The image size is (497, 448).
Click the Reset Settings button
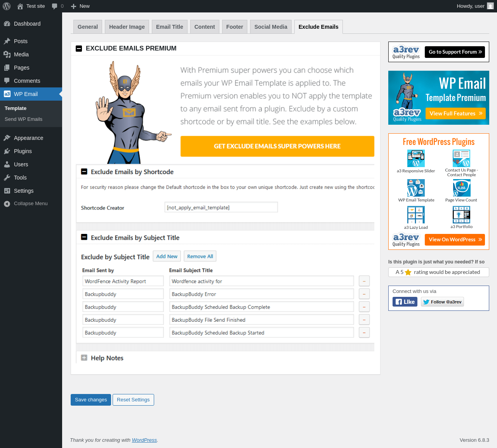click(x=133, y=400)
